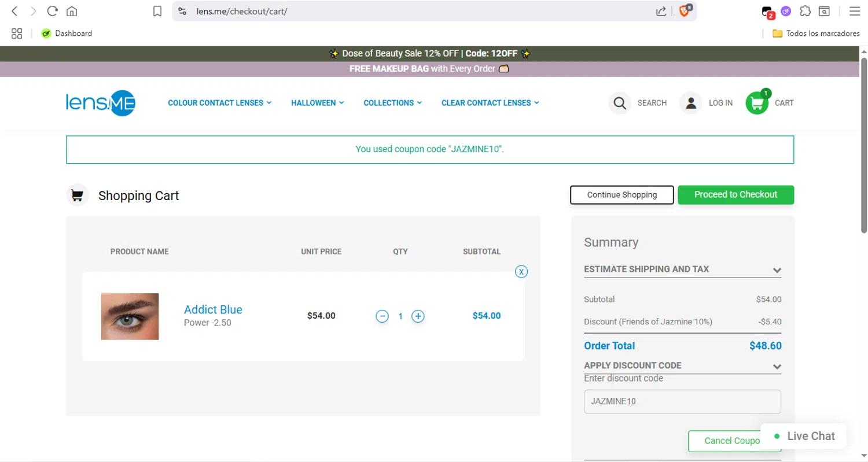Click Continue Shopping button
868x462 pixels.
(622, 195)
